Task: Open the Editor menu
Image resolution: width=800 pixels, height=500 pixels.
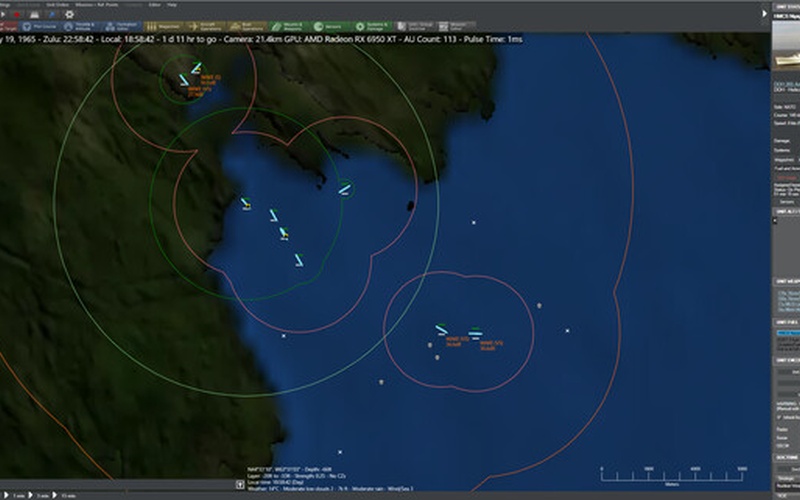Action: pyautogui.click(x=154, y=5)
